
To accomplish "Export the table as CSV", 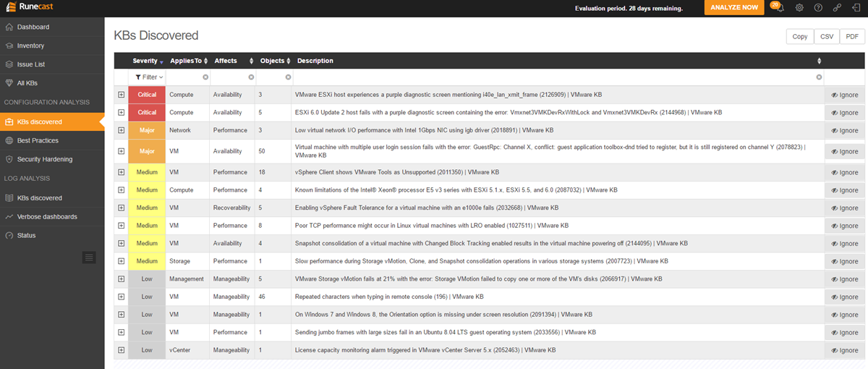I will click(826, 37).
